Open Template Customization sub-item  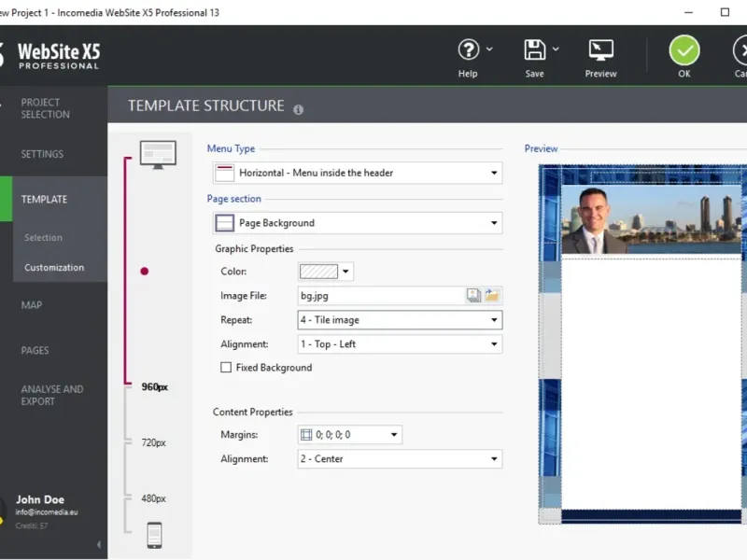(54, 268)
